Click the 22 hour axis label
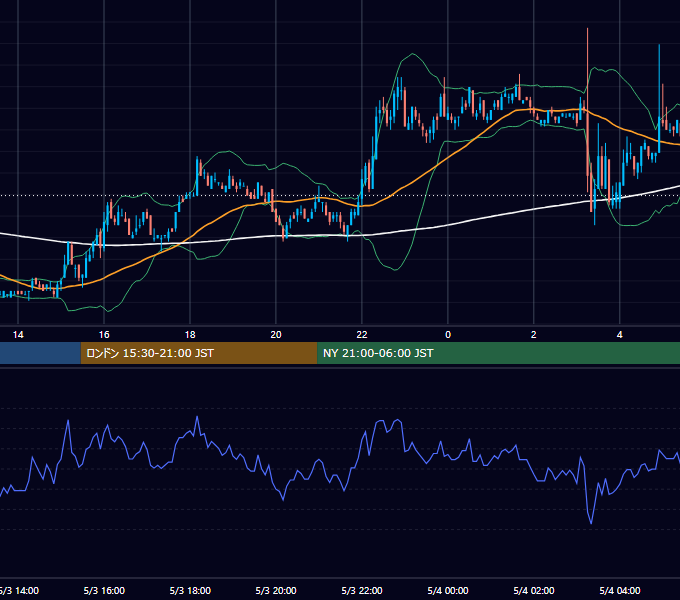The width and height of the screenshot is (680, 600). [x=362, y=335]
